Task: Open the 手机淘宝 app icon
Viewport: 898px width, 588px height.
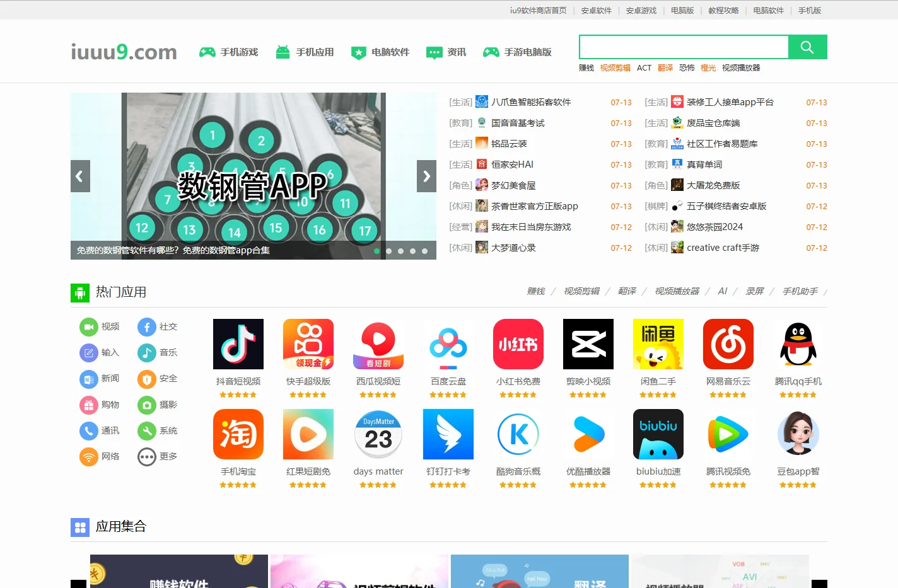Action: click(238, 434)
